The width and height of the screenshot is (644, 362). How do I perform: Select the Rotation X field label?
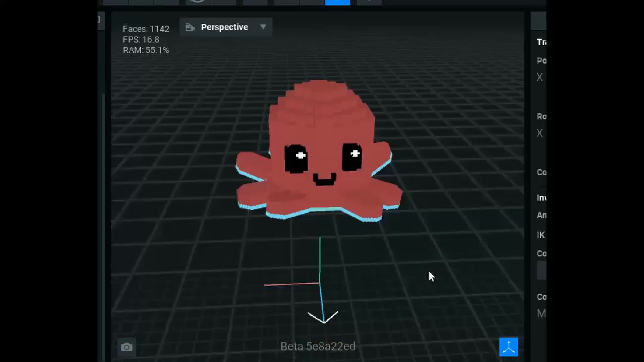(539, 133)
